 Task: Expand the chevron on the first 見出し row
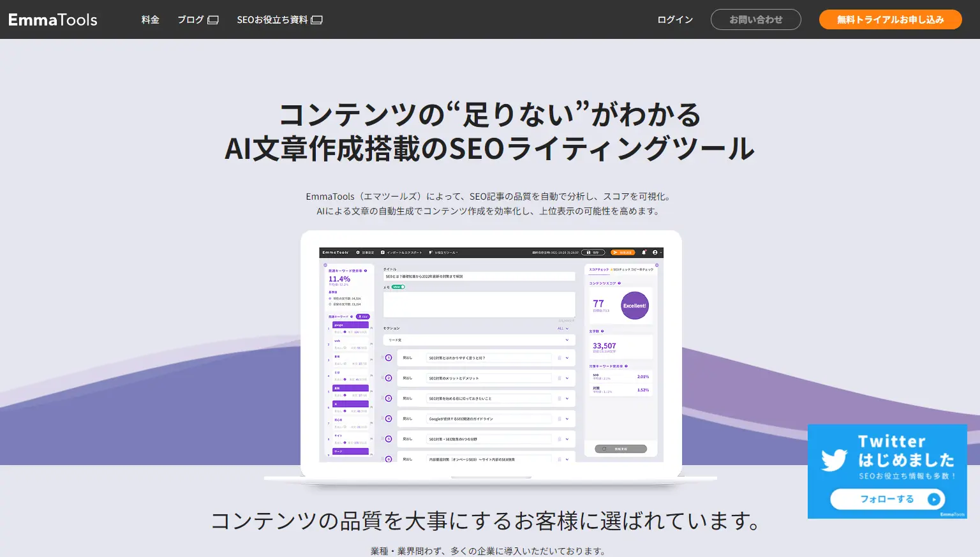pos(567,358)
